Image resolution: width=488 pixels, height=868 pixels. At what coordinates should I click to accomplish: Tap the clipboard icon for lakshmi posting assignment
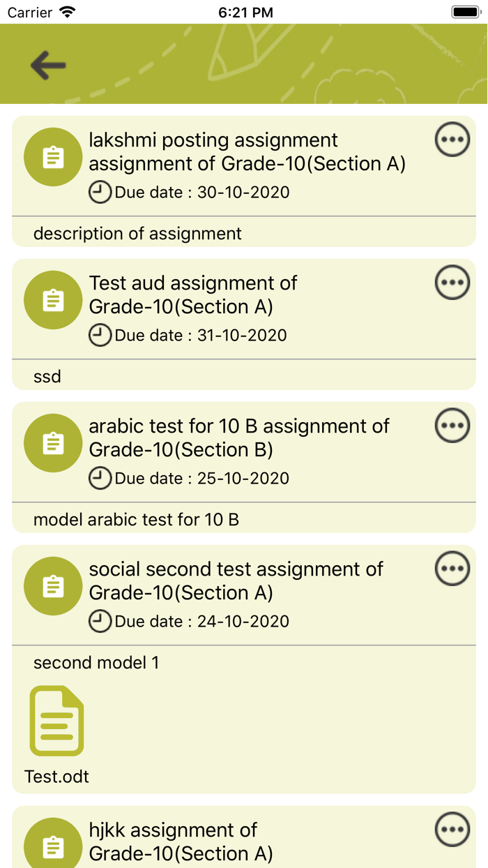click(x=53, y=157)
